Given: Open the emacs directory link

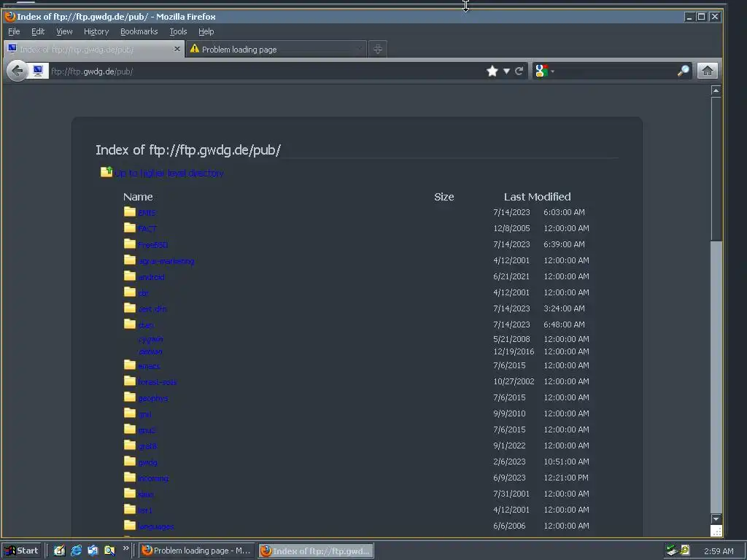Looking at the screenshot, I should [x=149, y=366].
